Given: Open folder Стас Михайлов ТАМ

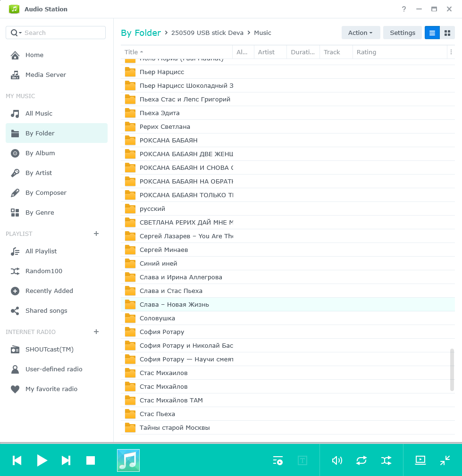Looking at the screenshot, I should (288, 401).
